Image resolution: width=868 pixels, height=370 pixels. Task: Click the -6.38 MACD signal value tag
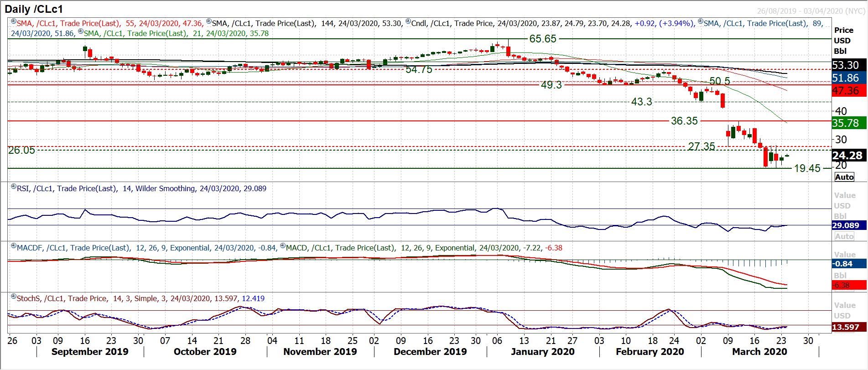[x=849, y=285]
